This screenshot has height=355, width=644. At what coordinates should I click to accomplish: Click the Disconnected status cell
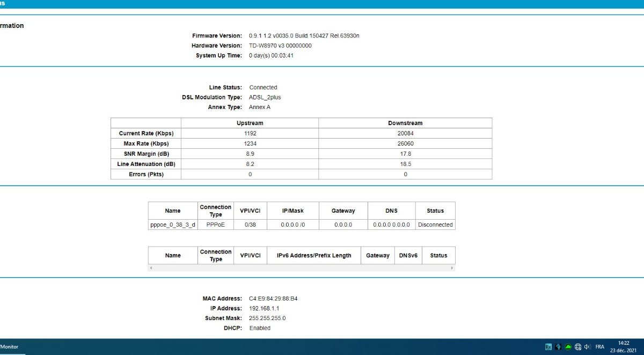435,224
